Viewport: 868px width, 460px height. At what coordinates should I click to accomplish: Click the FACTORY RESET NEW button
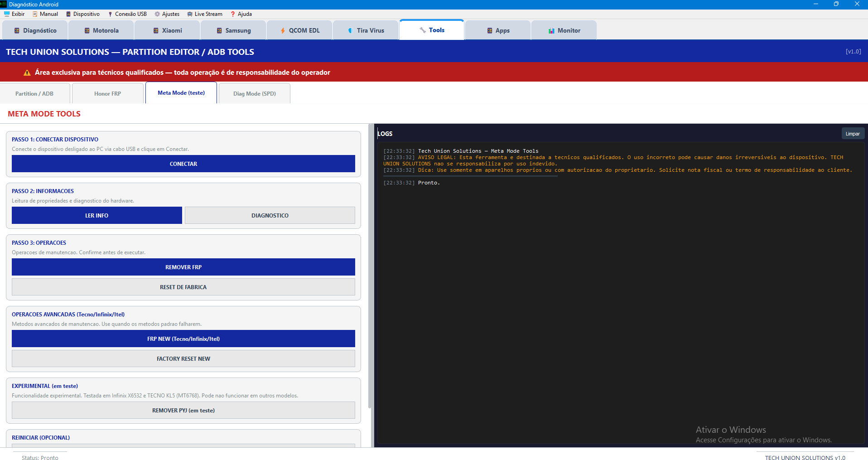click(183, 359)
